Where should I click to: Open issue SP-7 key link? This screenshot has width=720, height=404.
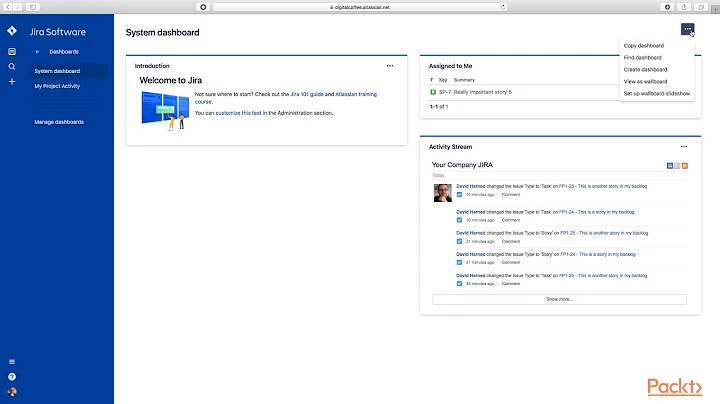point(445,92)
